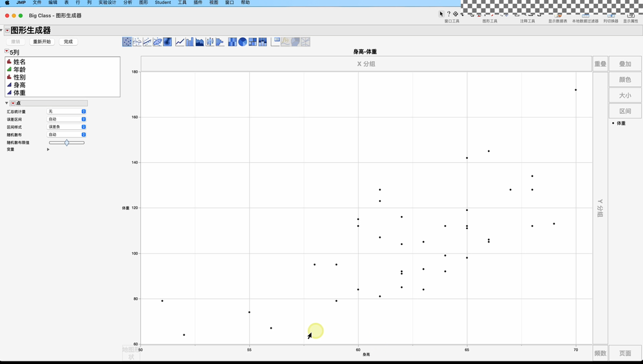Image resolution: width=643 pixels, height=364 pixels.
Task: Click the 区间 drop zone
Action: coord(625,111)
